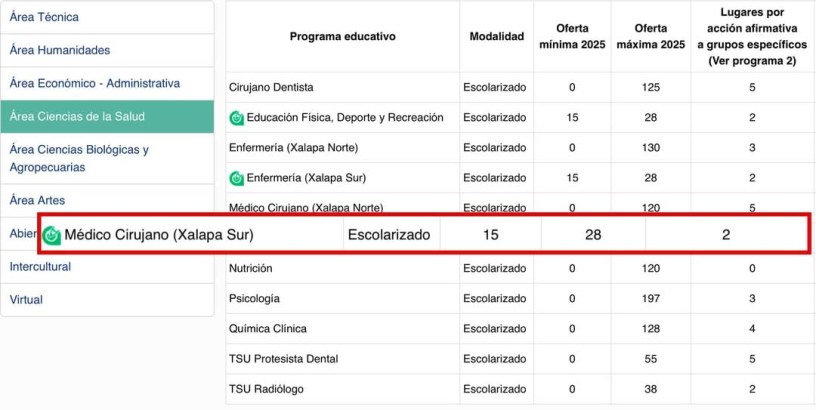Switch to Área Humanidades tab
816x410 pixels.
pyautogui.click(x=60, y=50)
